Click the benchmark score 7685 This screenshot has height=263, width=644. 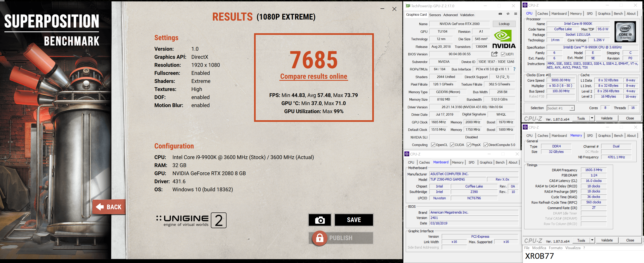coord(314,60)
